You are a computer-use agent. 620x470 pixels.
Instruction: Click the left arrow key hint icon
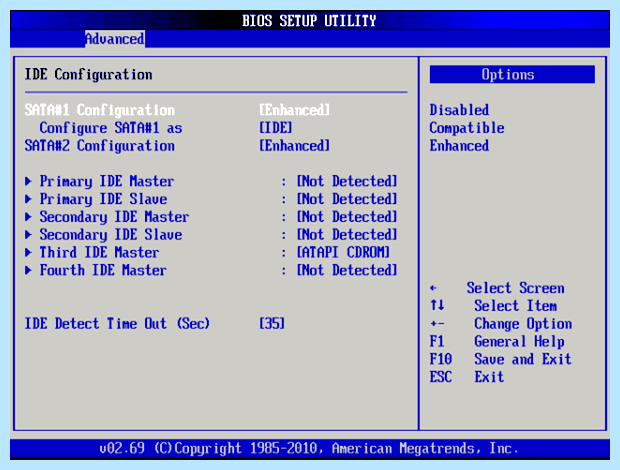(433, 288)
